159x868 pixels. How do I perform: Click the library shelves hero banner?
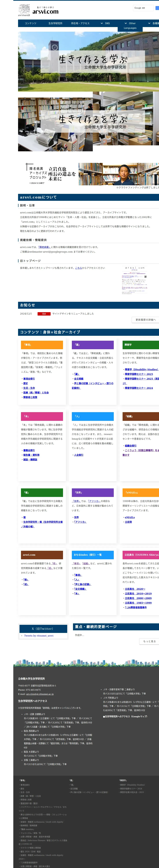tap(89, 121)
